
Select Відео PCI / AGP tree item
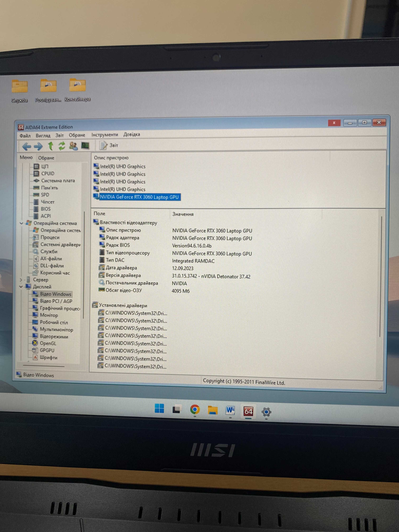52,301
